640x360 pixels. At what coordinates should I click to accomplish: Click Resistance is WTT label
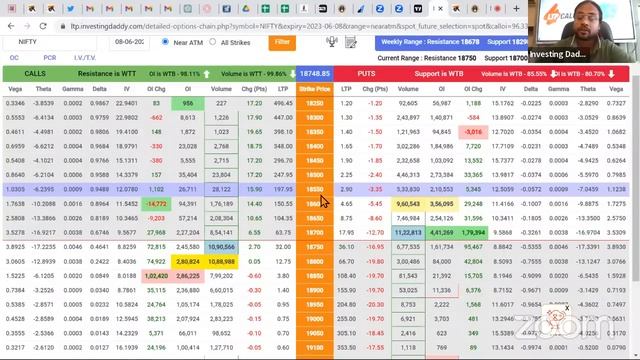click(x=107, y=74)
